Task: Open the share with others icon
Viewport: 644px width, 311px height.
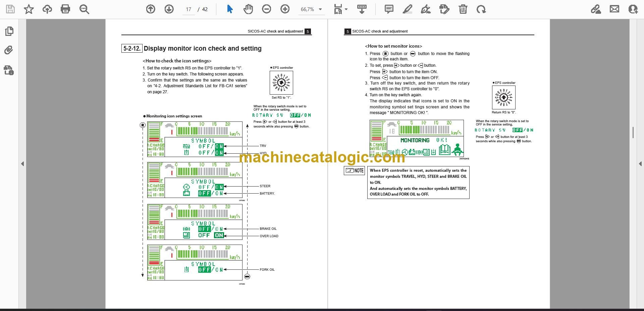Action: pos(633,9)
